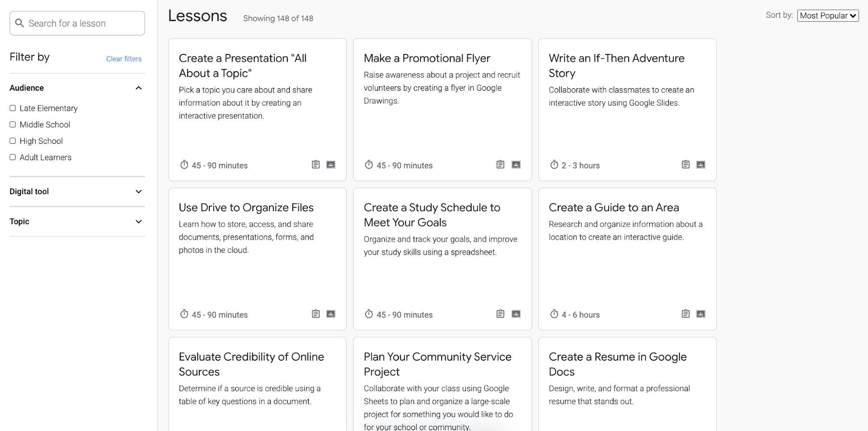Screen dimensions: 868x431
Task: Enable the High School audience filter
Action: pyautogui.click(x=13, y=141)
